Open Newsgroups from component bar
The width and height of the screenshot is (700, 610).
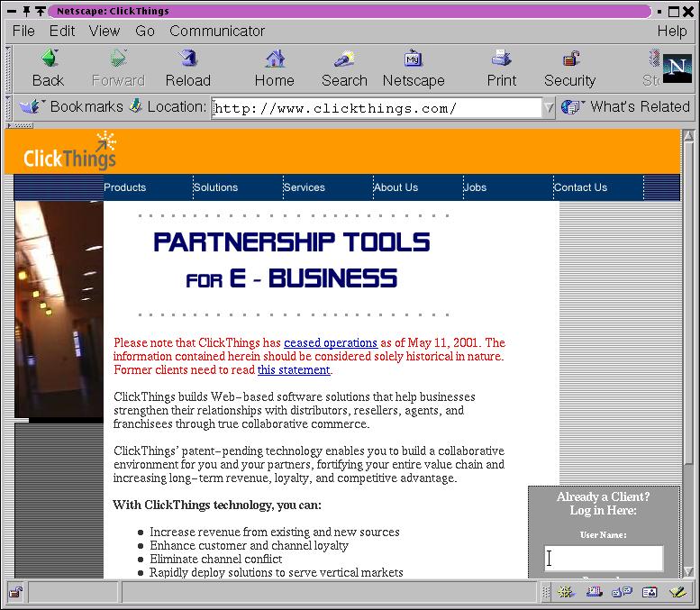[622, 592]
